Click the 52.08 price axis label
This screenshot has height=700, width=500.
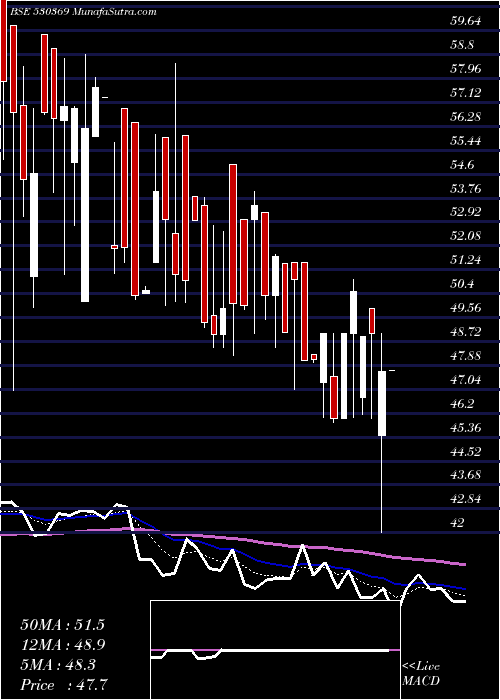click(467, 236)
